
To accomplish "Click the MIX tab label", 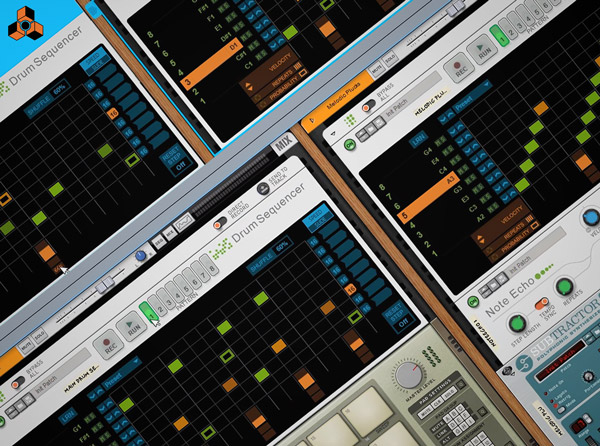I will coord(284,145).
